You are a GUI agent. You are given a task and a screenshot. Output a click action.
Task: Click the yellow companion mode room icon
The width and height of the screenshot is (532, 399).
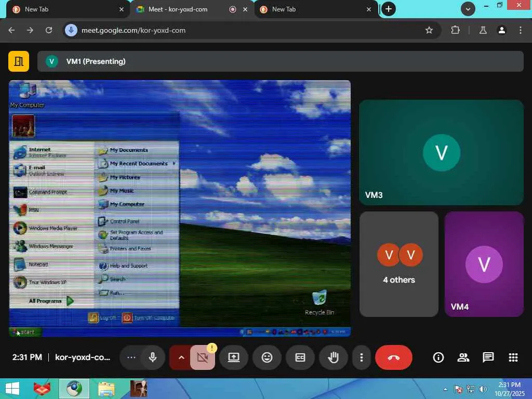[19, 61]
